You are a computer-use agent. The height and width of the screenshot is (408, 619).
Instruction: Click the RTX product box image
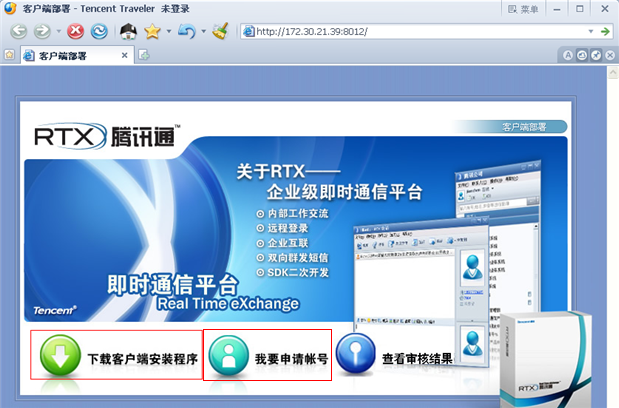tap(546, 358)
